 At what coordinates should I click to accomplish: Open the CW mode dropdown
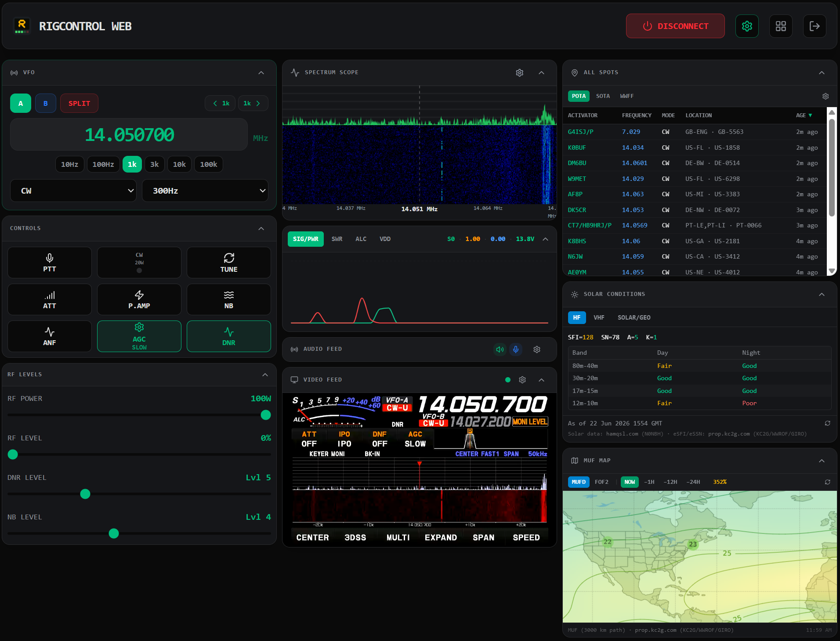click(x=73, y=191)
